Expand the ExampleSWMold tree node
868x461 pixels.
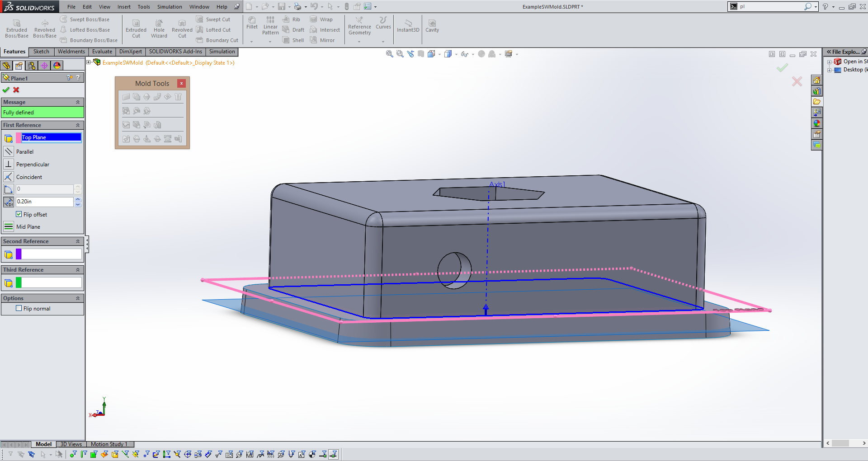89,62
